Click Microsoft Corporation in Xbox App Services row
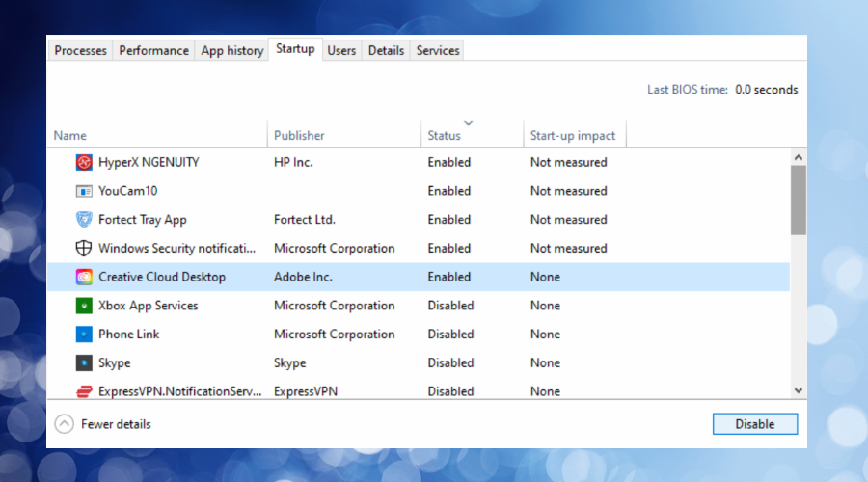Screen dimensions: 868x482 point(335,306)
